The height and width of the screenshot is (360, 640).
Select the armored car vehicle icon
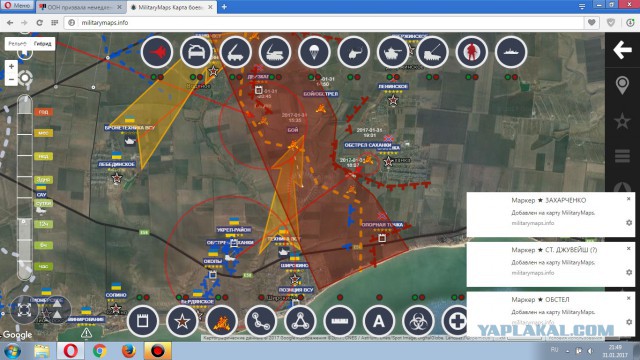pyautogui.click(x=196, y=52)
